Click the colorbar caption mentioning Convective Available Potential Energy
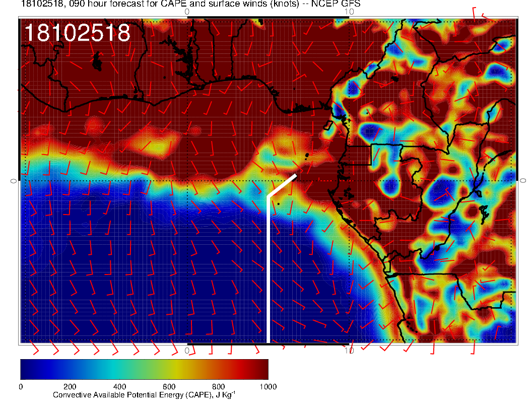This screenshot has height=411, width=532. coord(144,395)
